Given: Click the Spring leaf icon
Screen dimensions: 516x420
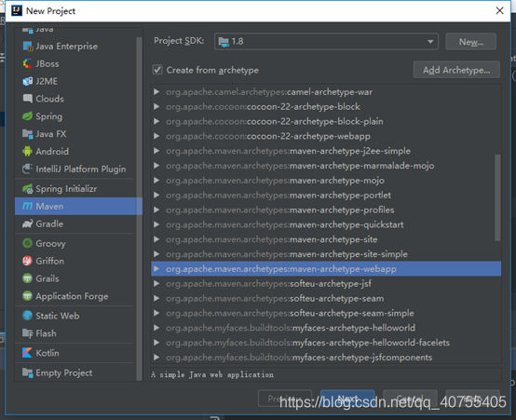Looking at the screenshot, I should pyautogui.click(x=28, y=116).
